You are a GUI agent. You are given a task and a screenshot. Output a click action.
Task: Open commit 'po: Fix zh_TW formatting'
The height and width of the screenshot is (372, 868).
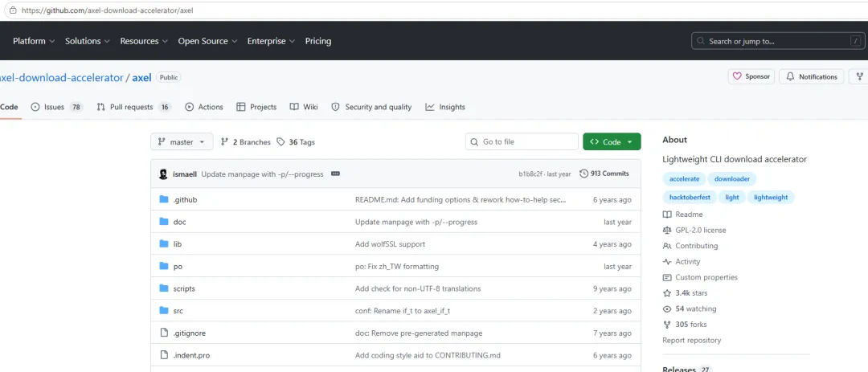pyautogui.click(x=397, y=266)
